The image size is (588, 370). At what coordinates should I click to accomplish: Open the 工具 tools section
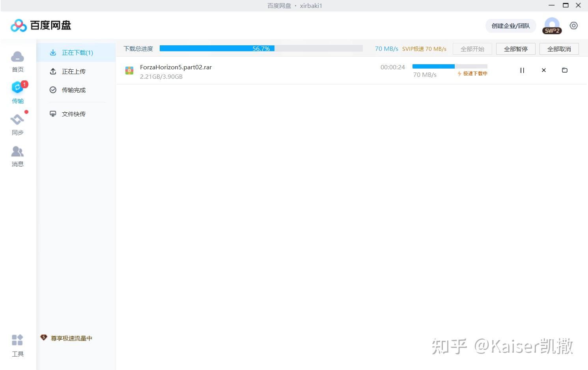tap(18, 346)
